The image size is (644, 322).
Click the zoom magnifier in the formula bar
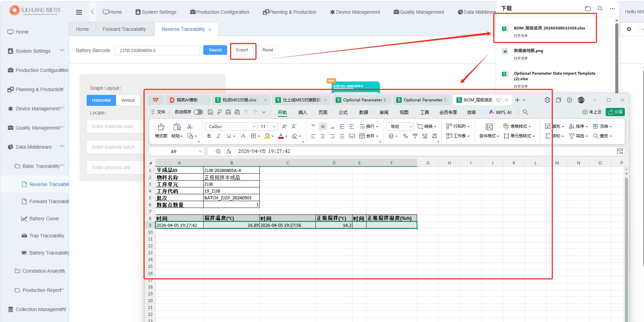[218, 151]
